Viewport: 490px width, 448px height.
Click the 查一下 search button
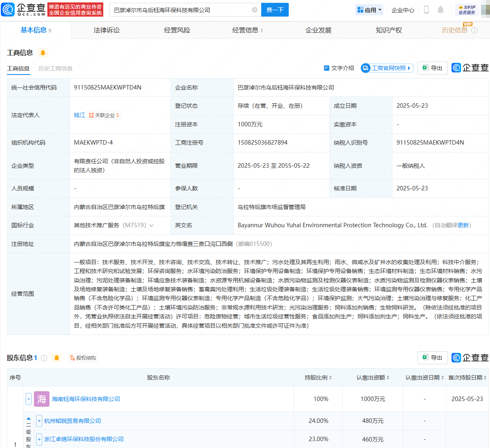(x=275, y=10)
